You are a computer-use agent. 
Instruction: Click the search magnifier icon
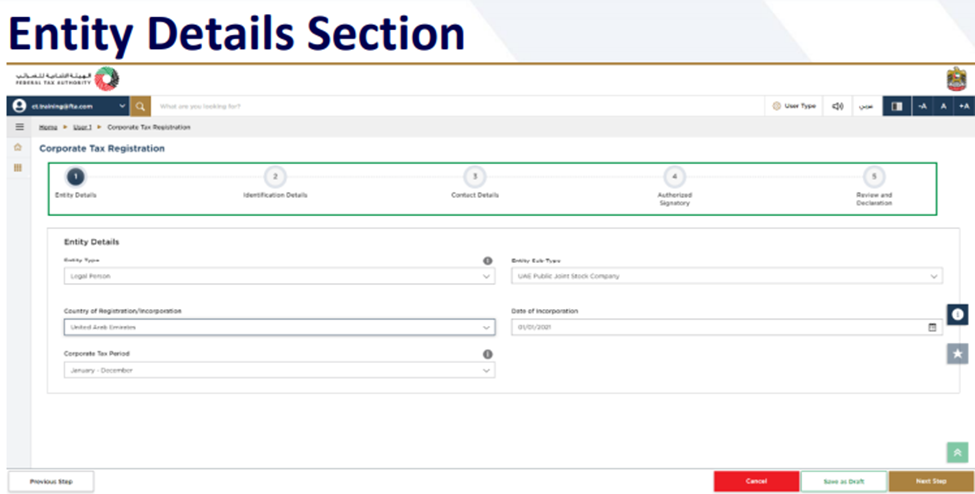point(141,106)
